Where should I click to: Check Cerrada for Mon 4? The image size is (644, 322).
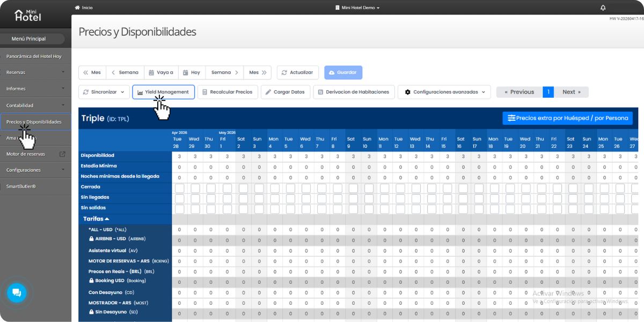(x=275, y=188)
